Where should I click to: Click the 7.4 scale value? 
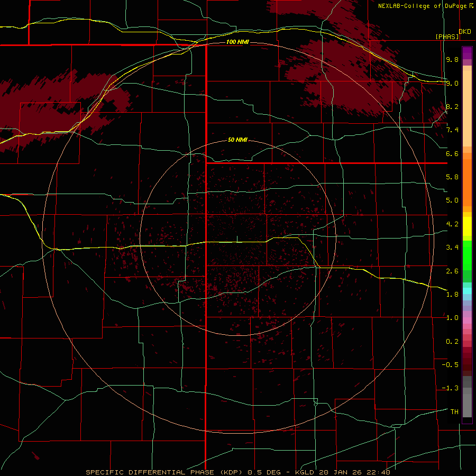click(452, 130)
